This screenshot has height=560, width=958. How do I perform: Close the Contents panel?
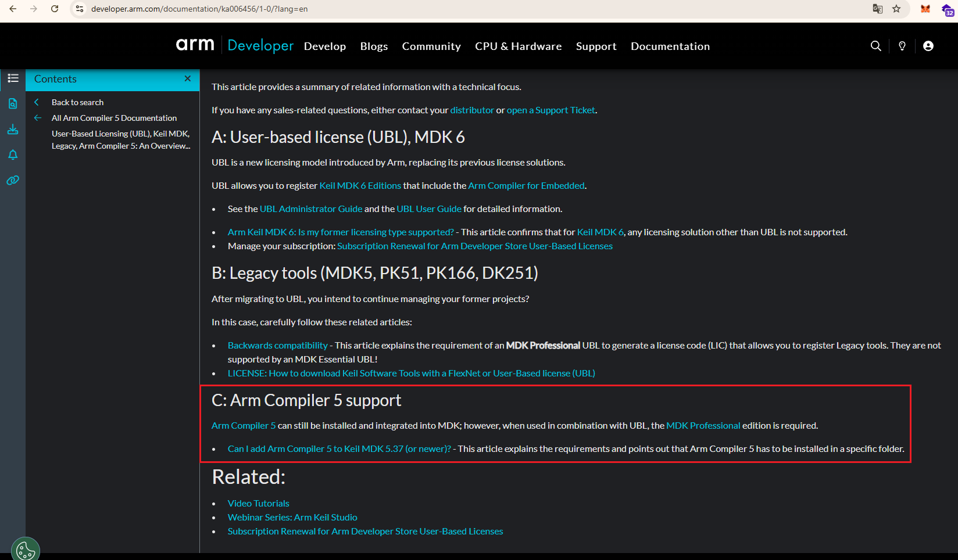pos(188,78)
